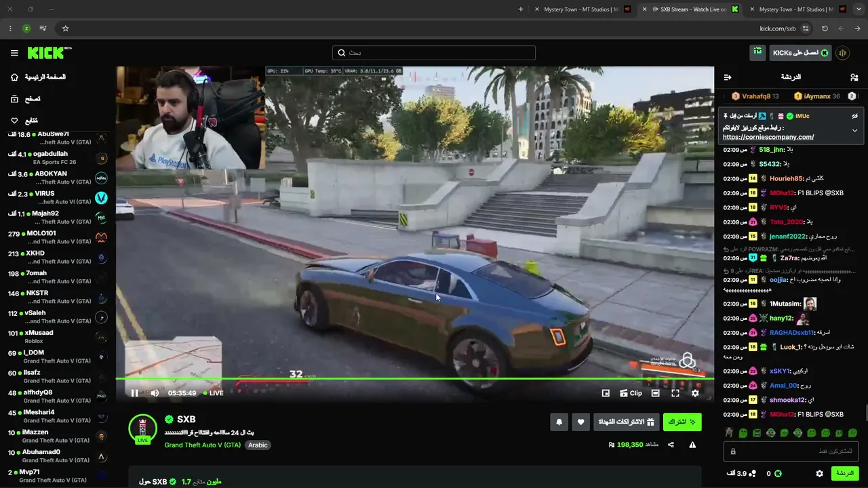Enable picture-in-picture mini player
This screenshot has width=868, height=488.
coord(606,393)
